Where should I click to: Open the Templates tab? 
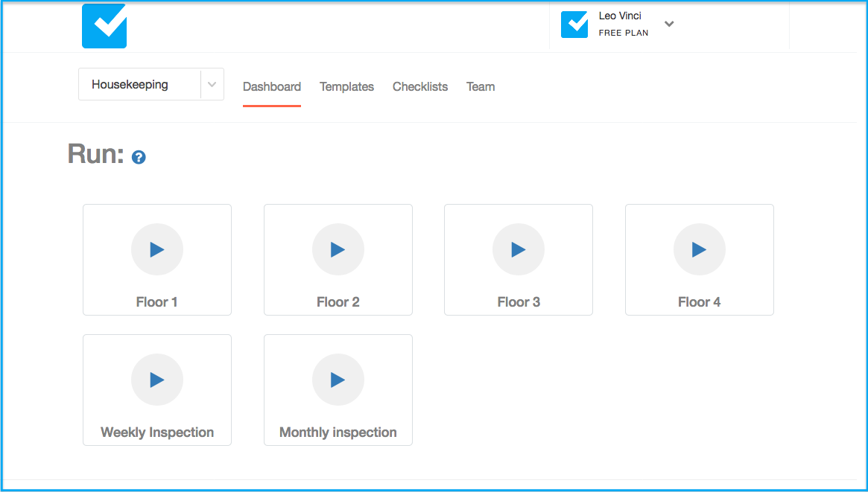point(346,87)
